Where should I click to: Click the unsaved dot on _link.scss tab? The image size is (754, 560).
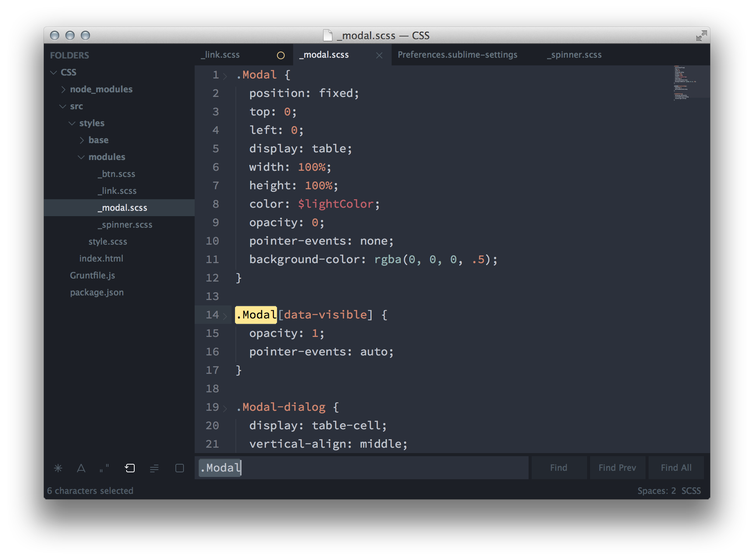(281, 55)
